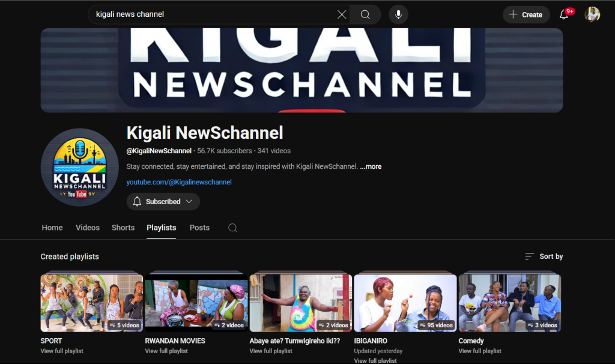Click the Kigali NewsChannel banner image
Screen dimensions: 615x364
pos(301,70)
